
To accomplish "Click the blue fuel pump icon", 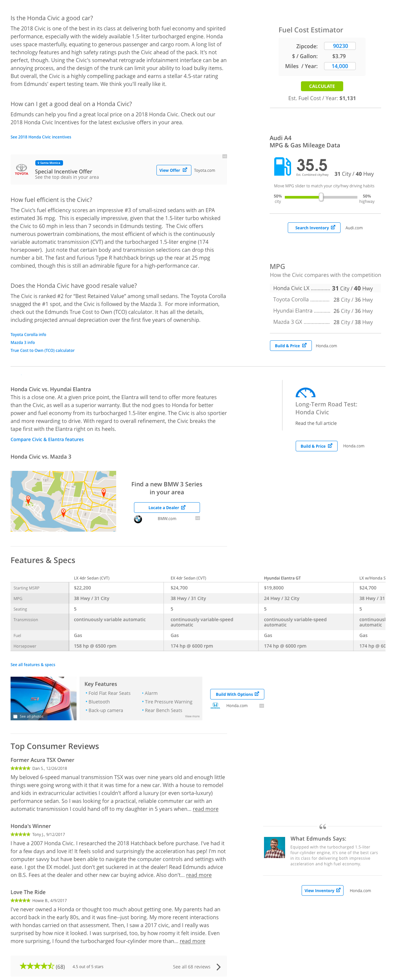I will 282,166.
